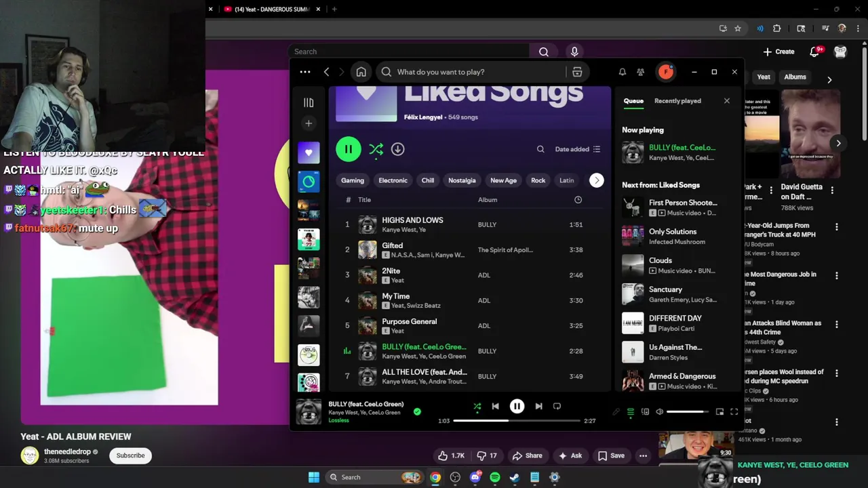Open Spotify notifications bell
The height and width of the screenshot is (488, 868).
(622, 72)
